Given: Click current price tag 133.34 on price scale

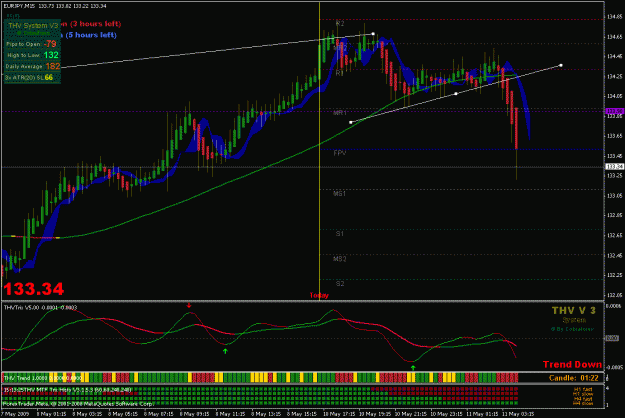Looking at the screenshot, I should pos(615,167).
